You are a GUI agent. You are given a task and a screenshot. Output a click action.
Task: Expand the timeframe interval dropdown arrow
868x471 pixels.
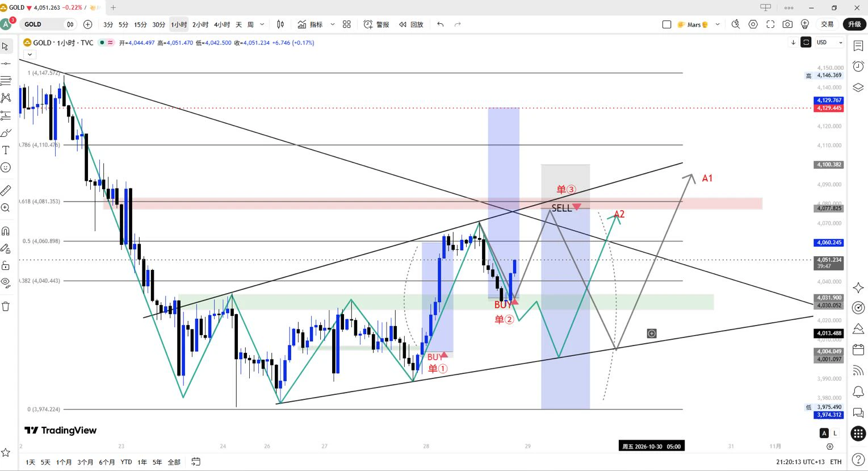click(x=262, y=24)
